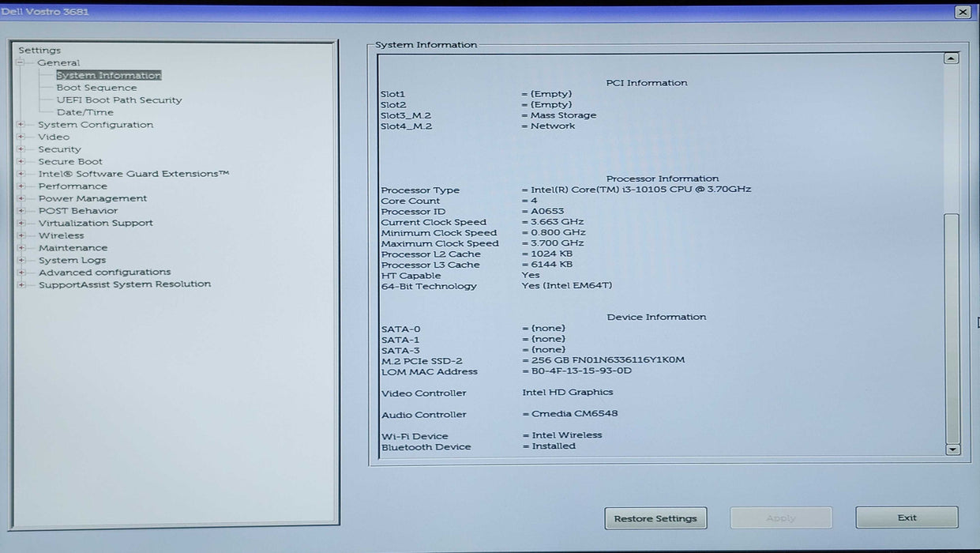Viewport: 980px width, 553px height.
Task: Expand the Security settings node
Action: (x=21, y=149)
